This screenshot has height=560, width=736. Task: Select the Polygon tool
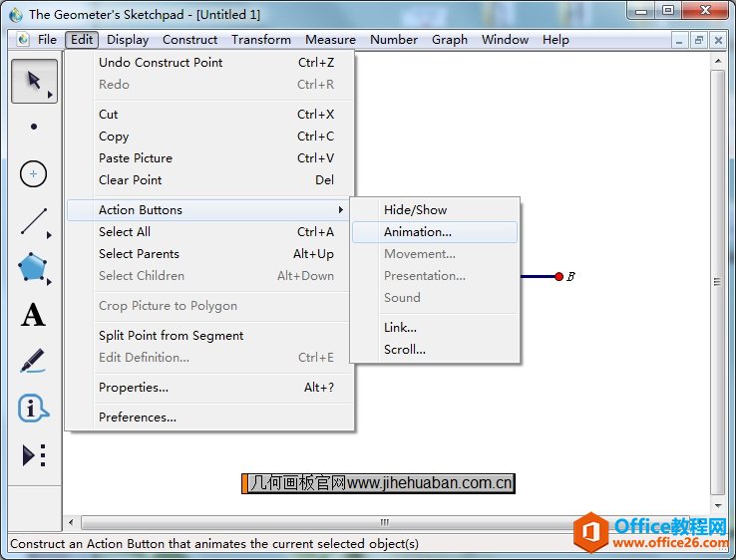coord(32,267)
